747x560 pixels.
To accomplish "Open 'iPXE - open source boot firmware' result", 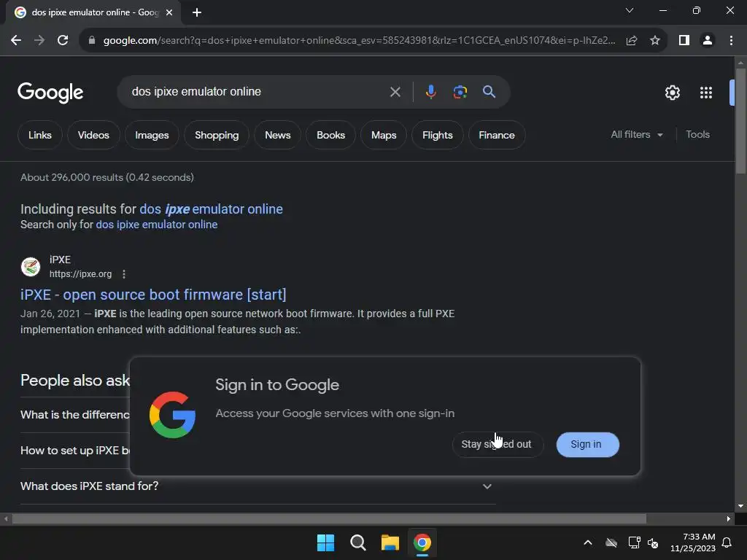I will click(x=153, y=295).
